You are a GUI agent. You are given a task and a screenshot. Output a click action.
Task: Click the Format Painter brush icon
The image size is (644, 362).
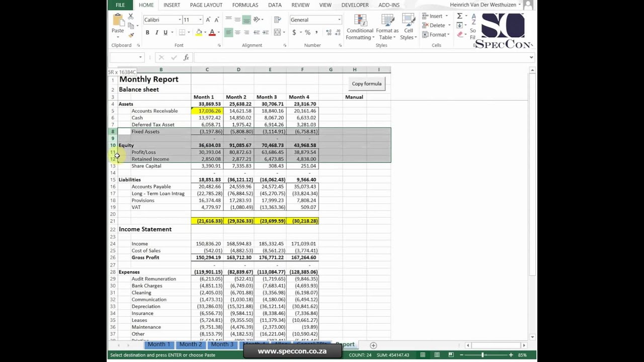131,35
